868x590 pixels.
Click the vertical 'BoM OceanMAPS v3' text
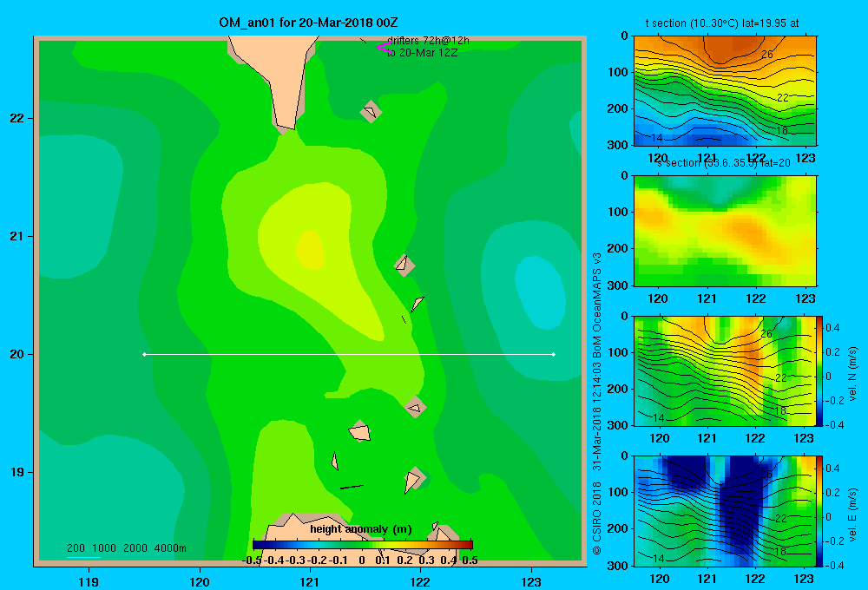[x=597, y=305]
